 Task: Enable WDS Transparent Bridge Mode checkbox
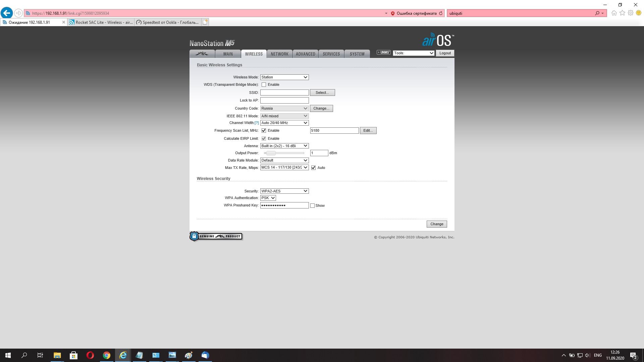tap(264, 85)
